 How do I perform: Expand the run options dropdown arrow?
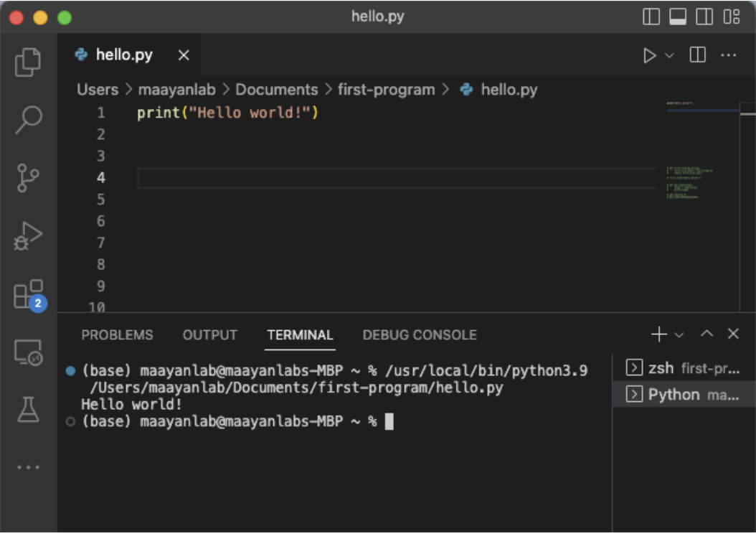[x=670, y=55]
